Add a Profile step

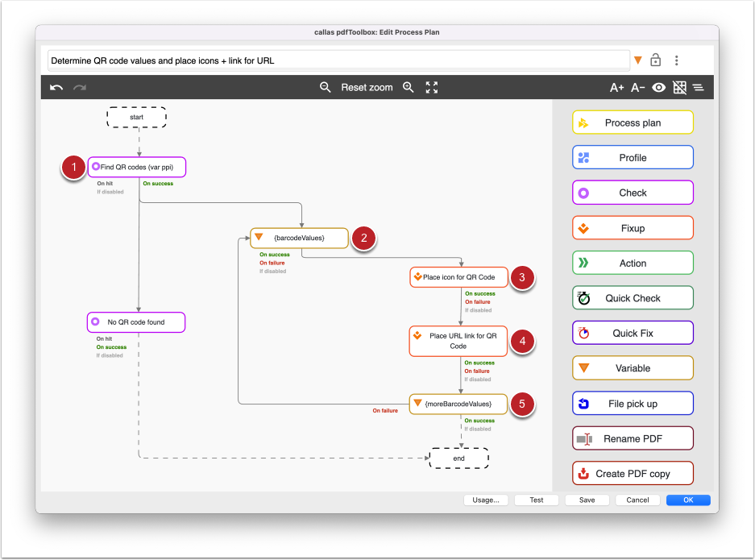point(633,157)
